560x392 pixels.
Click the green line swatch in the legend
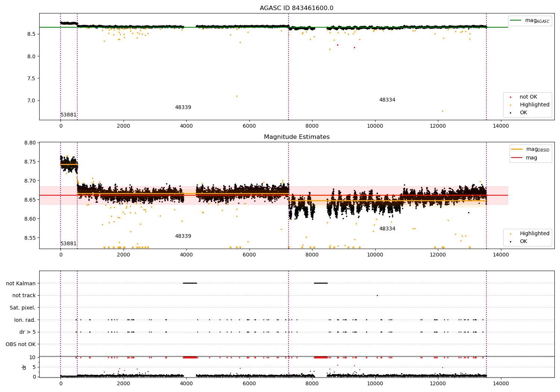pyautogui.click(x=516, y=21)
